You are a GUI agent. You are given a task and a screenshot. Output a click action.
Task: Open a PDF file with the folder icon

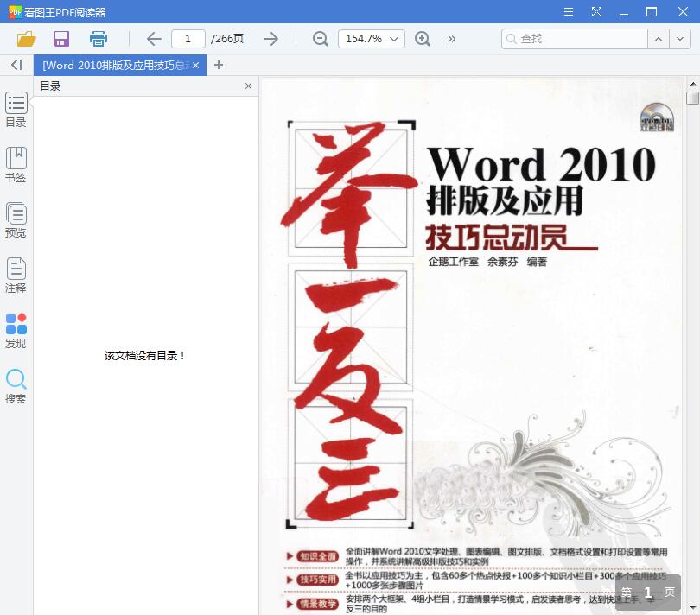pyautogui.click(x=26, y=39)
